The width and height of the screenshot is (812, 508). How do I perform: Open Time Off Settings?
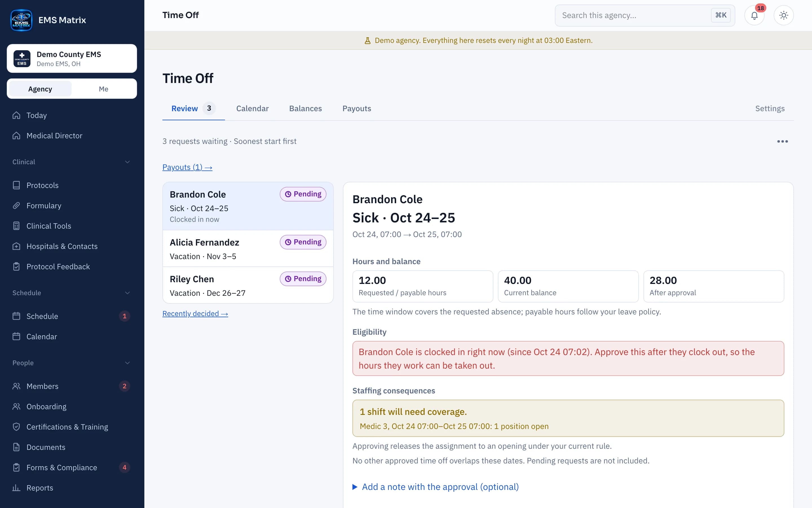point(770,109)
